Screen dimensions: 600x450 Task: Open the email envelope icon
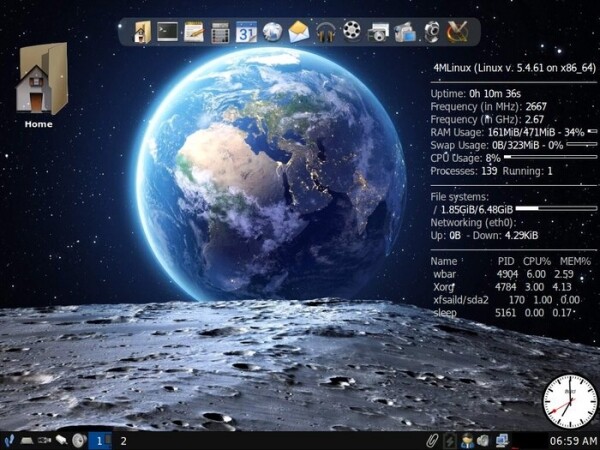click(x=298, y=32)
